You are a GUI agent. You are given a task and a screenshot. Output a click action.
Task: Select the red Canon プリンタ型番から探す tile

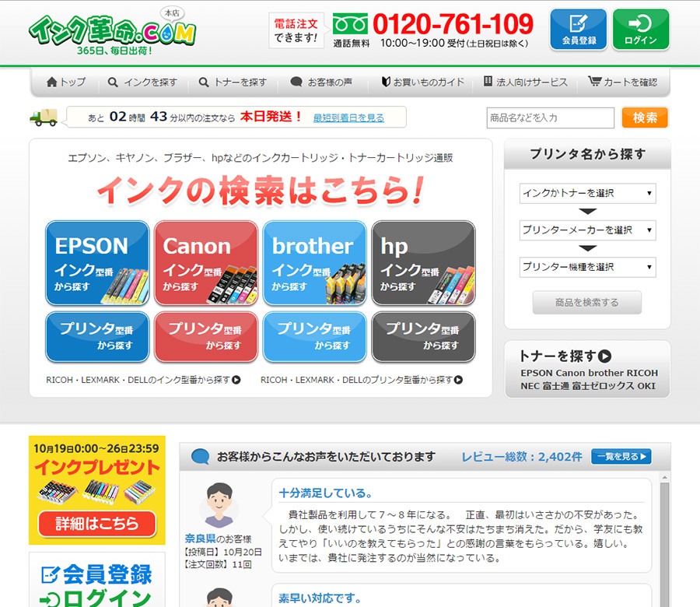(x=206, y=337)
